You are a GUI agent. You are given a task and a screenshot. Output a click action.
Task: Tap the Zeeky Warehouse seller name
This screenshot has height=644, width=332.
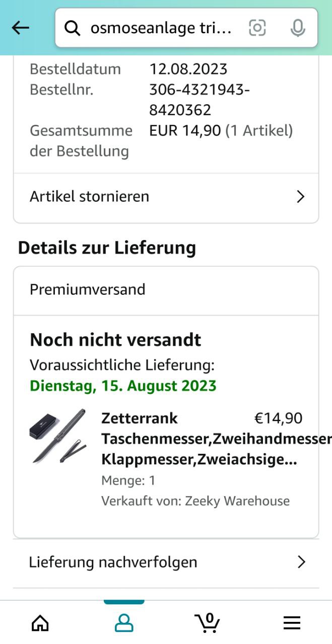pos(237,501)
